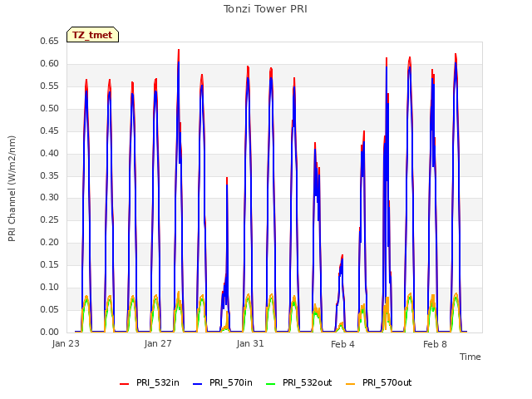Click the 0.65 y-axis tick label

click(50, 41)
